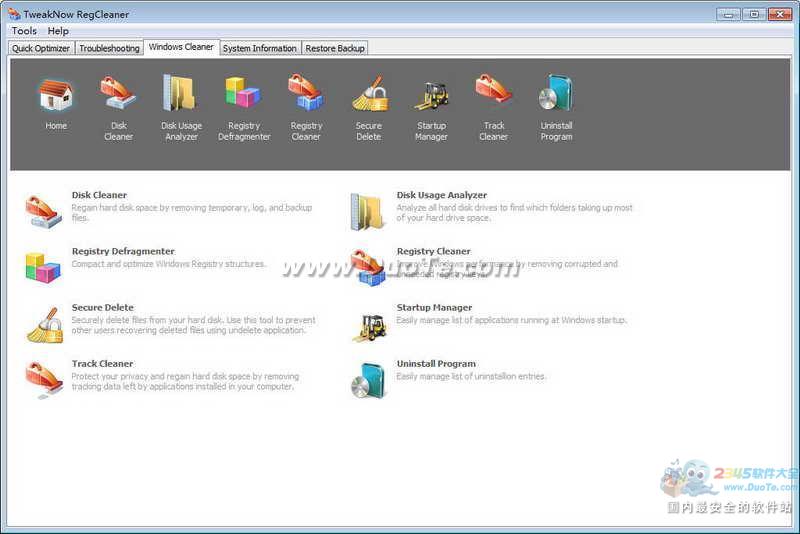Go to the Restore Backup tab
Viewport: 800px width, 534px height.
click(335, 48)
